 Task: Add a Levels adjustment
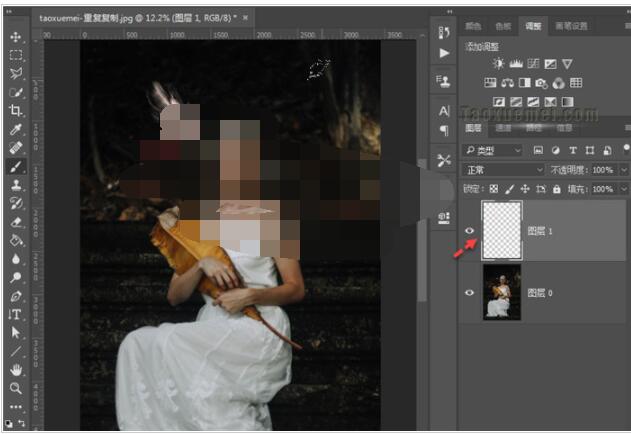[x=516, y=64]
